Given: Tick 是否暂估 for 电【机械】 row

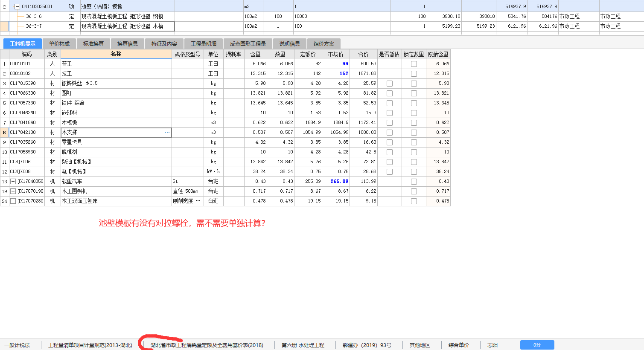Looking at the screenshot, I should 390,172.
